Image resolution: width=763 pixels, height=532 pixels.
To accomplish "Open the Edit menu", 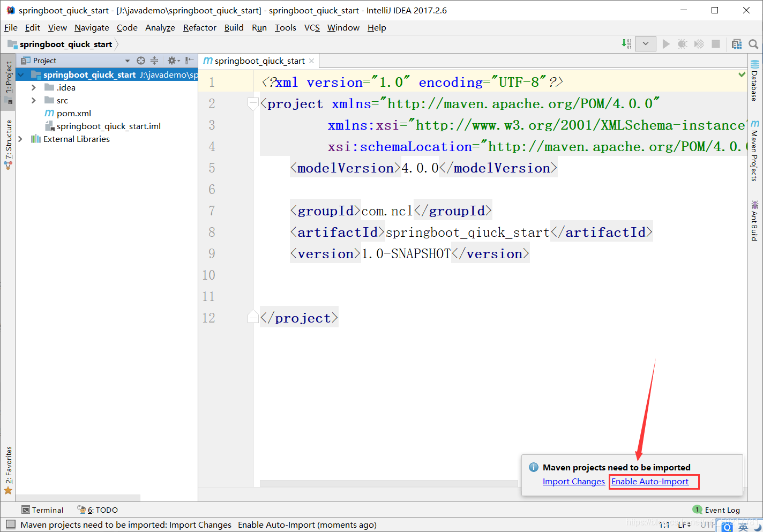I will point(32,27).
